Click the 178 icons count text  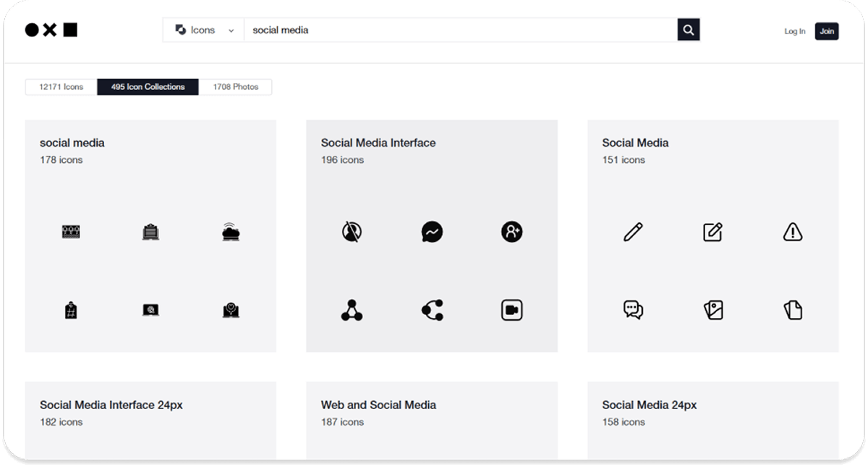pyautogui.click(x=61, y=160)
